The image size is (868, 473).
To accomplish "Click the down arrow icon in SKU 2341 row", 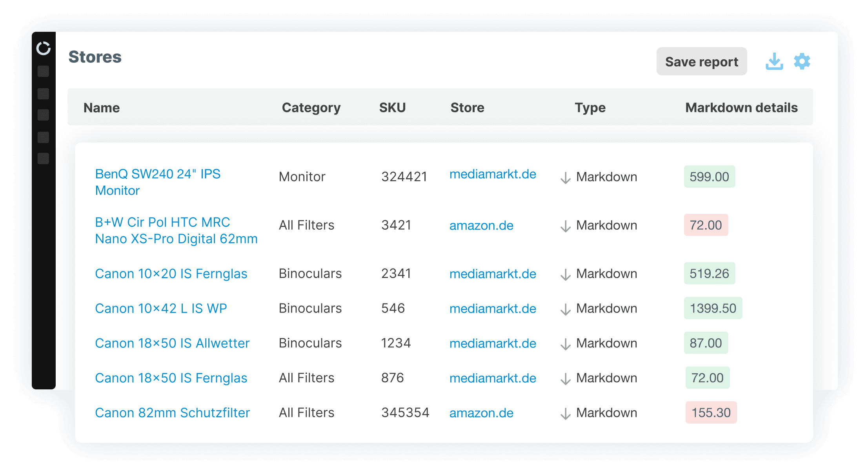I will pyautogui.click(x=565, y=274).
